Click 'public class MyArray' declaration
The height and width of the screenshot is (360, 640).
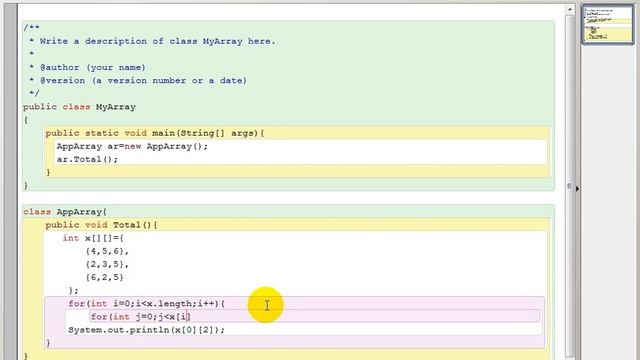coord(79,107)
